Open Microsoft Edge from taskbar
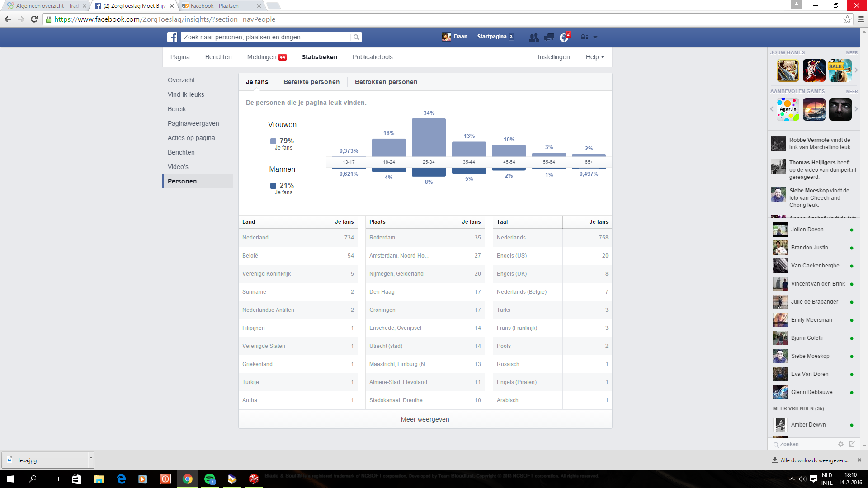 (121, 479)
